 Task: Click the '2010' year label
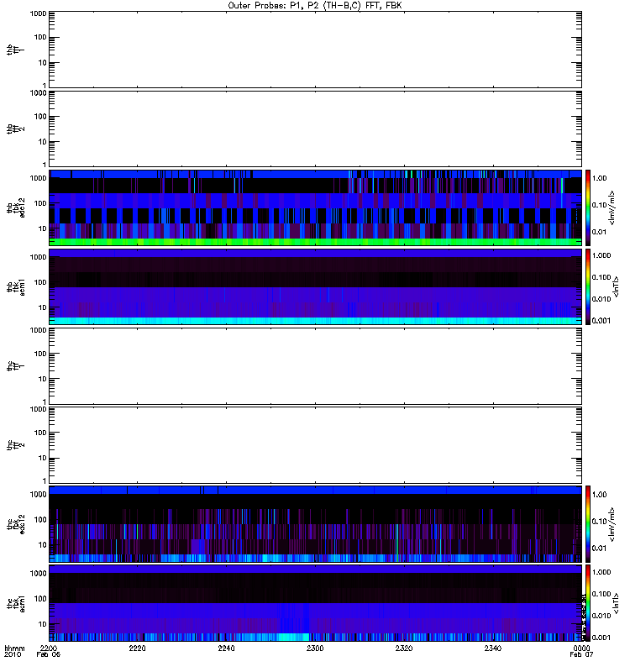click(13, 654)
